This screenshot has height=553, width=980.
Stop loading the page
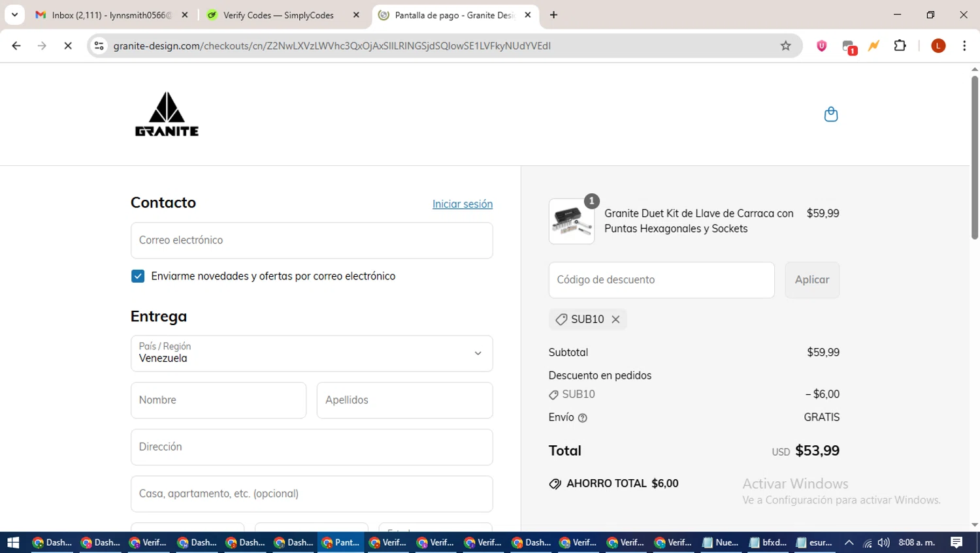click(68, 46)
